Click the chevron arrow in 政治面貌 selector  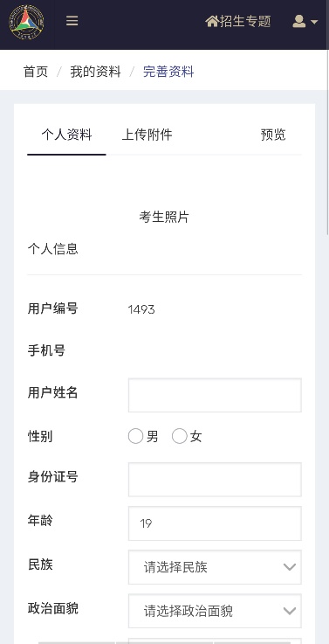point(290,611)
